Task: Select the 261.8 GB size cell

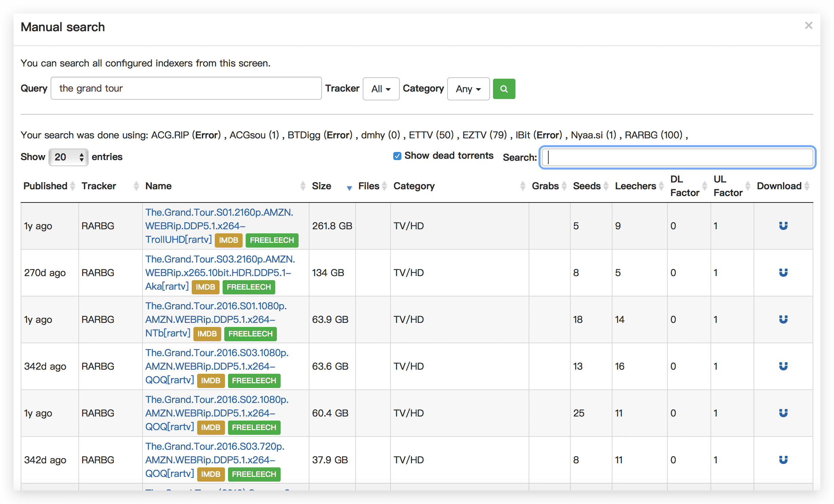Action: (332, 226)
